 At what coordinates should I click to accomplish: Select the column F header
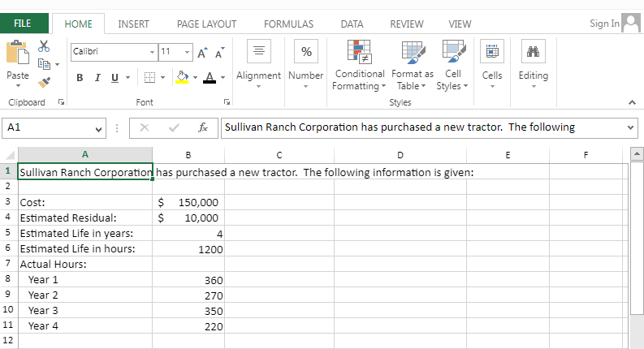tap(586, 155)
